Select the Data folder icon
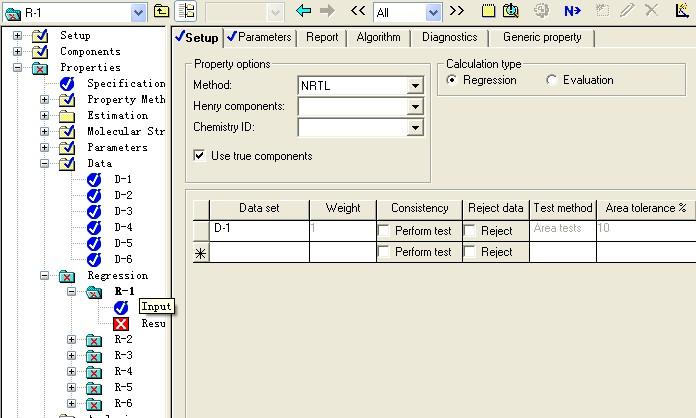 point(67,164)
